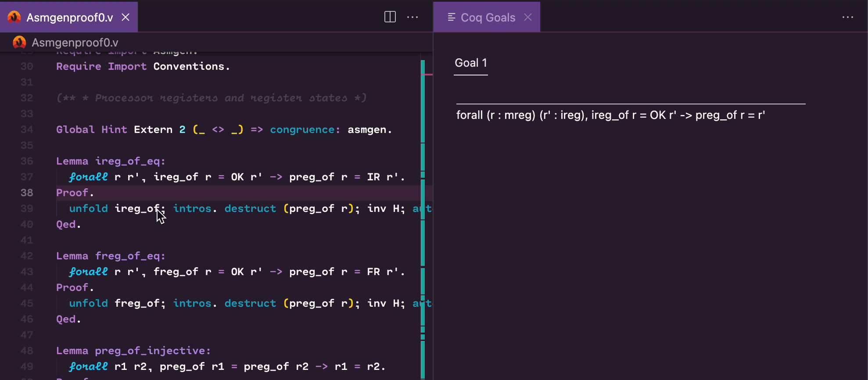Click 'congruence' tactic on line 34
The width and height of the screenshot is (868, 380).
[302, 129]
